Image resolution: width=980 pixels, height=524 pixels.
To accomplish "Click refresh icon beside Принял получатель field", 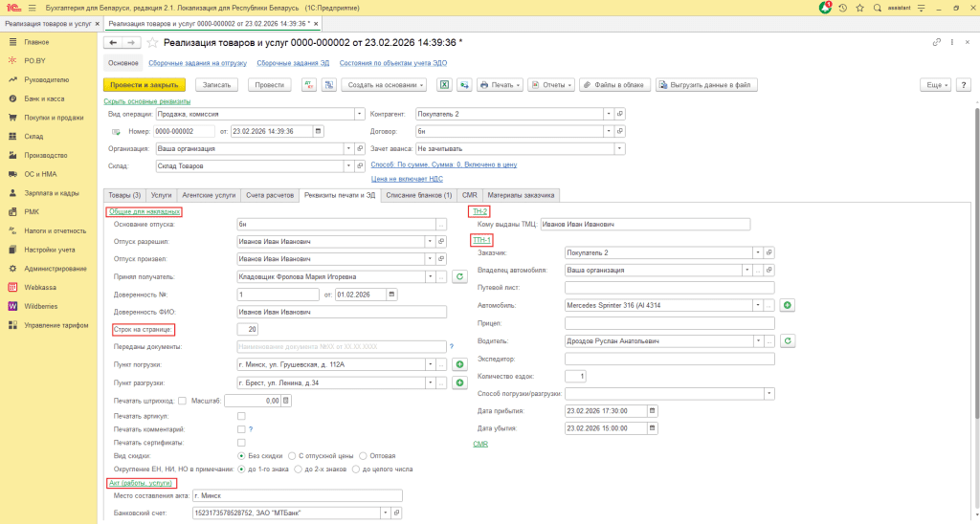I will (459, 276).
